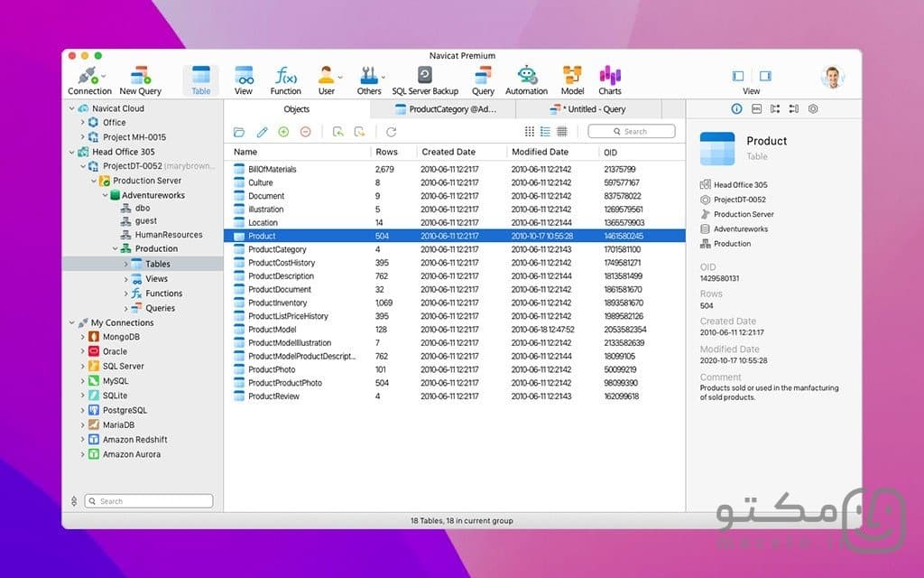Show the general info panel icon

tap(736, 108)
